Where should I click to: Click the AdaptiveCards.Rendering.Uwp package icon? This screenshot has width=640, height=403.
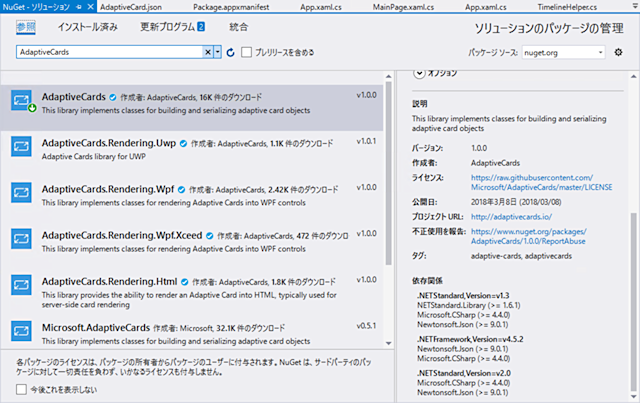(21, 146)
